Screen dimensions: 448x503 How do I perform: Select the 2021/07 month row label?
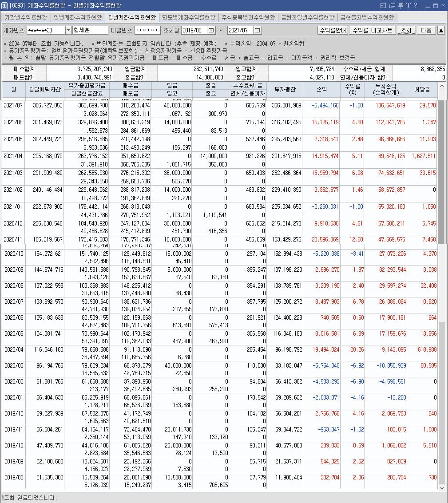tap(13, 105)
